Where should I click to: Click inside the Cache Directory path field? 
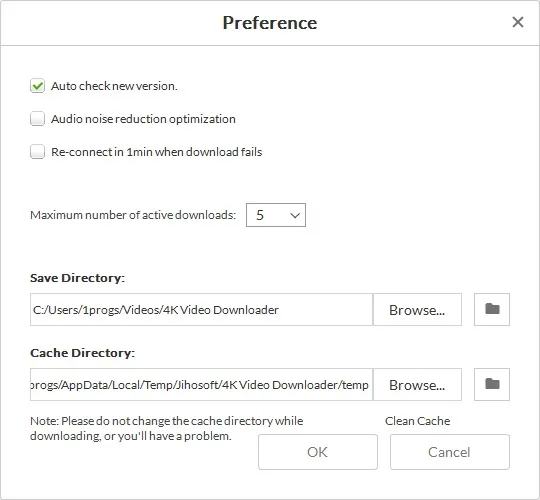pos(201,384)
